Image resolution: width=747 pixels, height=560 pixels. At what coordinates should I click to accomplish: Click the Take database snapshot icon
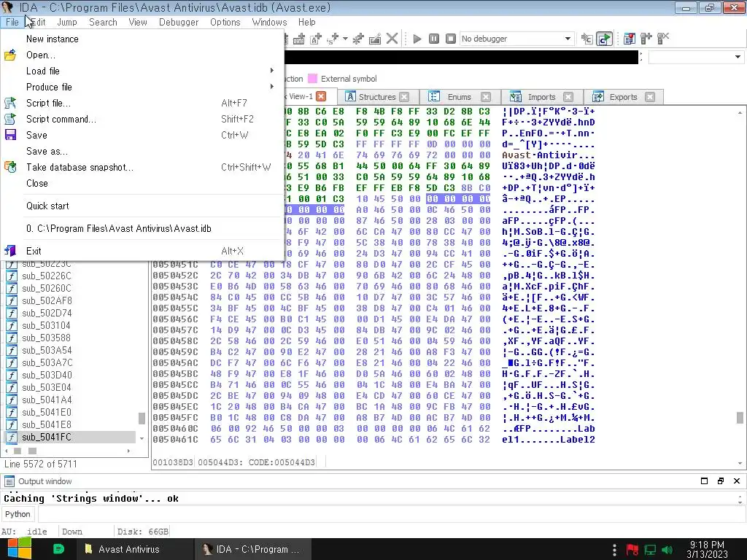point(10,167)
